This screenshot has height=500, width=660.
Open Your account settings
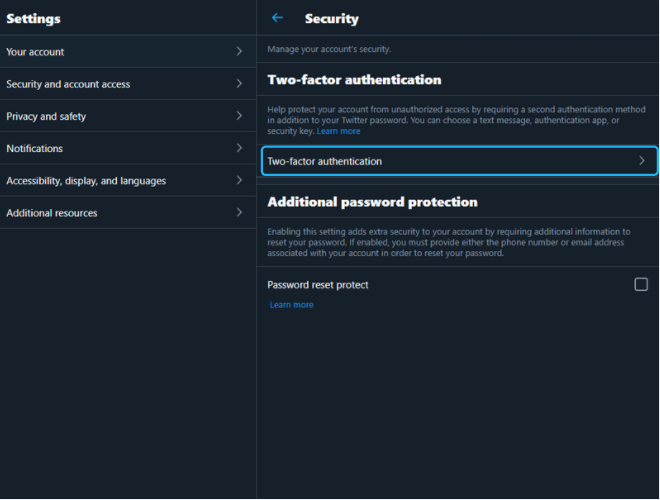coord(128,51)
